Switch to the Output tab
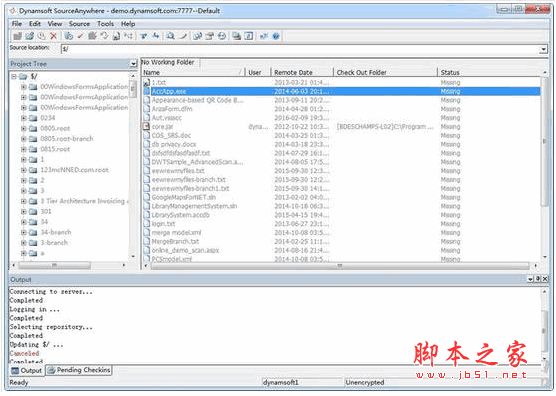This screenshot has width=556, height=396. [27, 370]
